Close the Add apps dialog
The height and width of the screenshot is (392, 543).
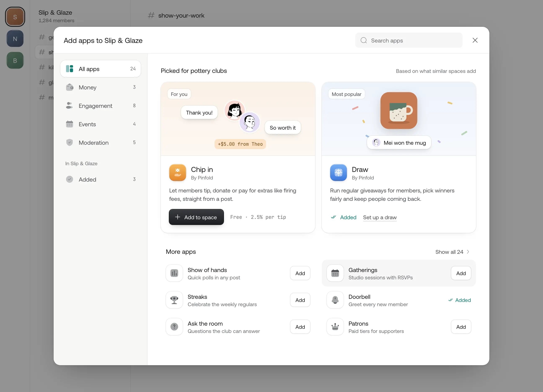475,40
